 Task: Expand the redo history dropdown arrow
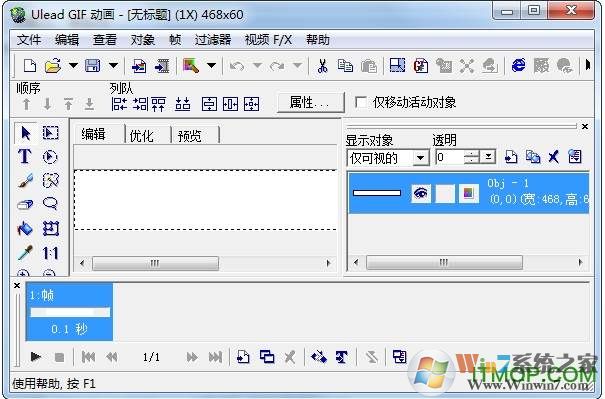point(297,66)
